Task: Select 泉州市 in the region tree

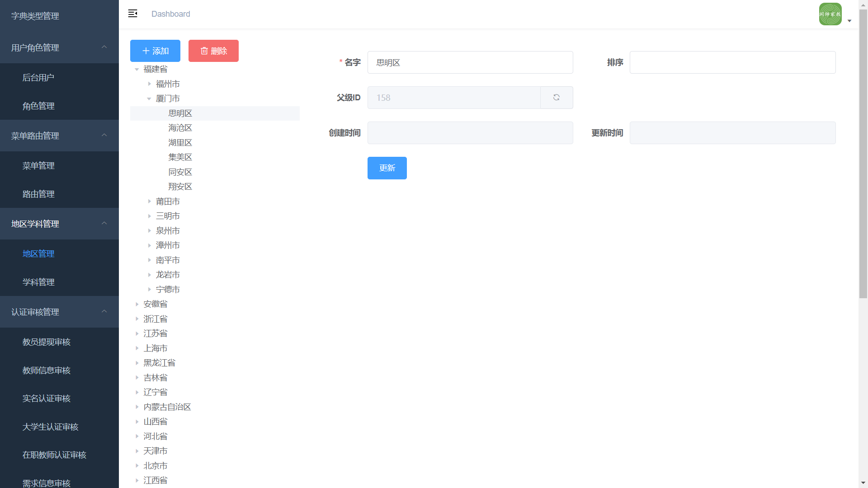Action: (x=168, y=231)
